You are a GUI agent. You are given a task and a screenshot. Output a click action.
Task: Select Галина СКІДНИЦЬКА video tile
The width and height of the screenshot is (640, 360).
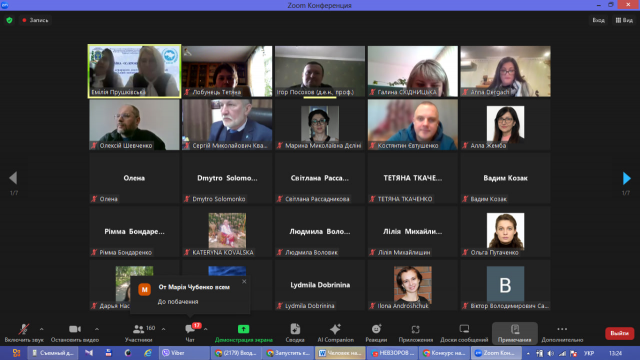413,71
